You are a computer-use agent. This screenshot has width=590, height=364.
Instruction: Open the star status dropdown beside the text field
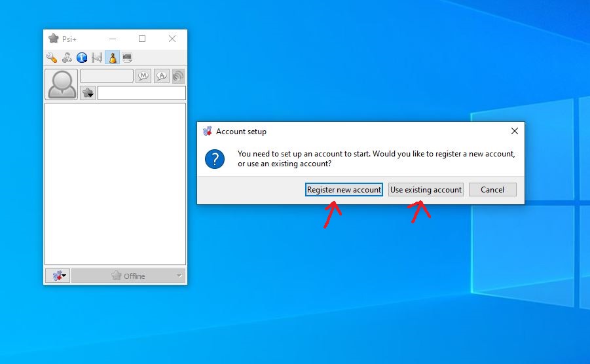click(x=88, y=93)
